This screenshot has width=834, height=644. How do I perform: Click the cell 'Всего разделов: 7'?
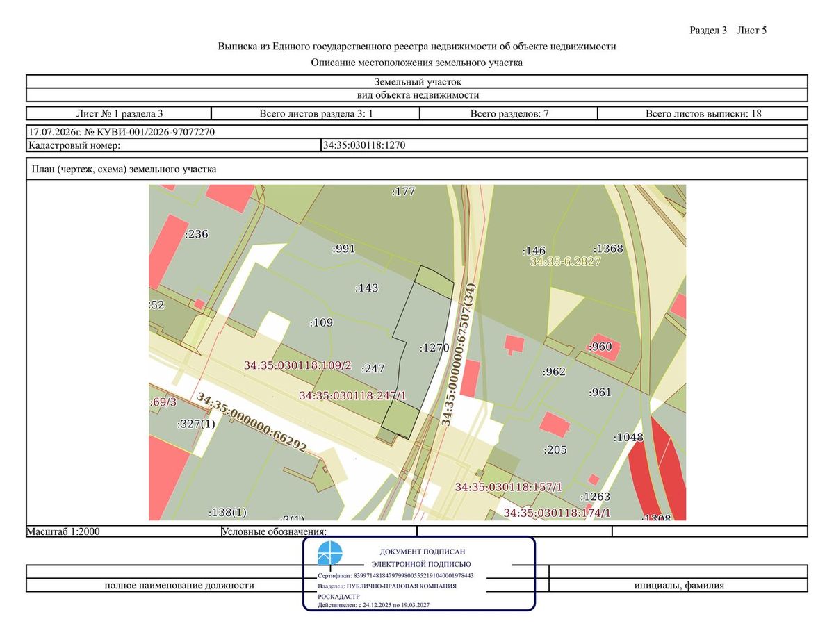[509, 113]
